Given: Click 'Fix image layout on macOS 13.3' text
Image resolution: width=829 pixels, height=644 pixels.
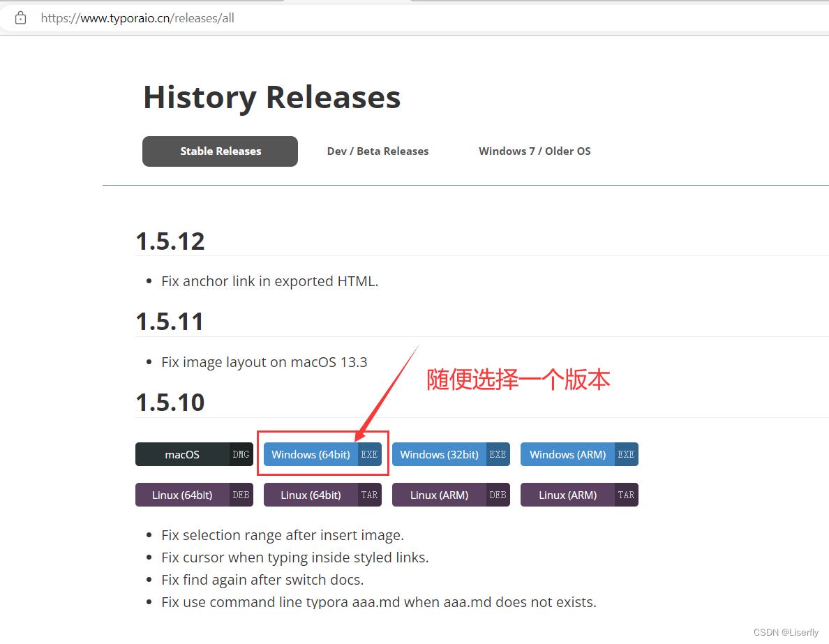Looking at the screenshot, I should tap(264, 362).
